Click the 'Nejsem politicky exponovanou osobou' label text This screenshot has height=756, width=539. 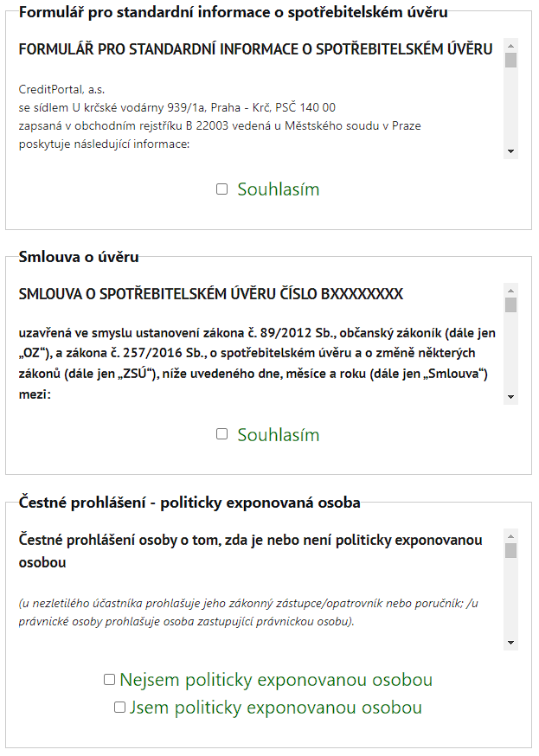(x=276, y=680)
